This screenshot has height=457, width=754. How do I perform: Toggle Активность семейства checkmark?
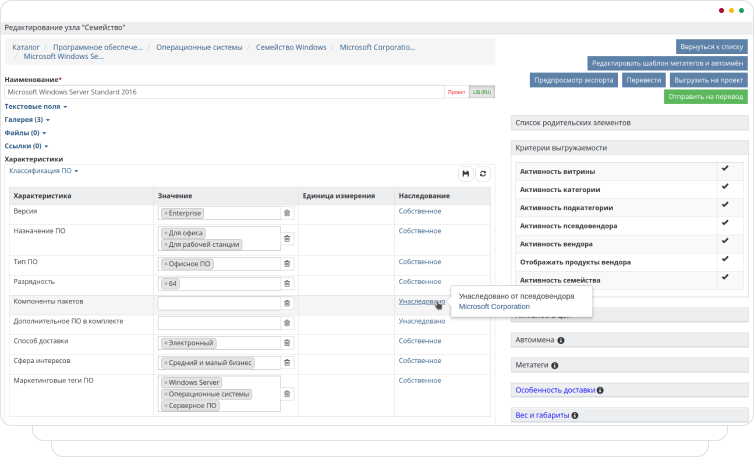pyautogui.click(x=725, y=277)
